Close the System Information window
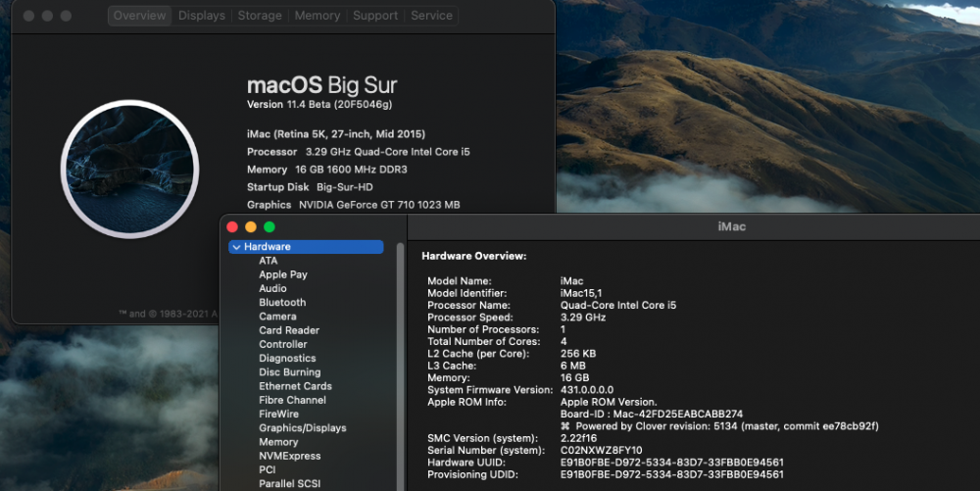Viewport: 980px width, 491px height. coord(232,226)
